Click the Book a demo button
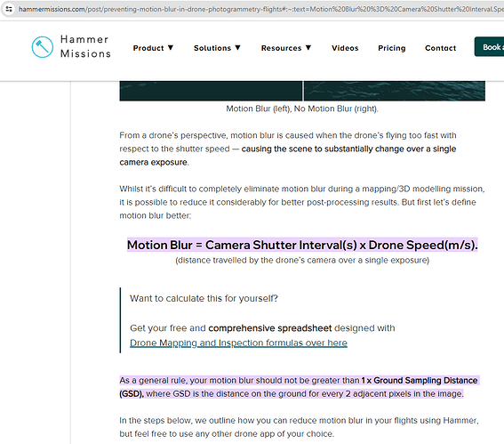The height and width of the screenshot is (444, 504). 489,46
